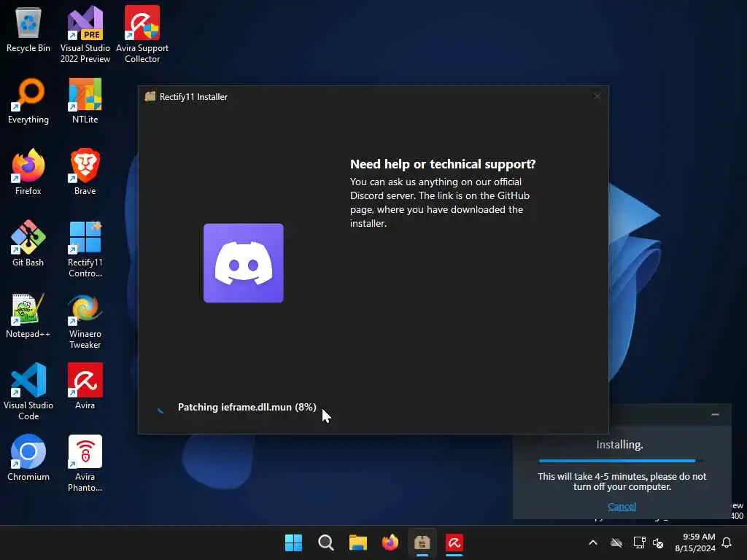The width and height of the screenshot is (747, 560).
Task: Select the Notepad++ desktop icon
Action: tap(28, 315)
